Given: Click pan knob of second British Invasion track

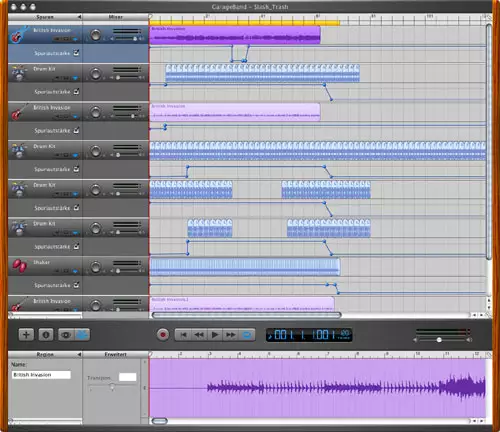Looking at the screenshot, I should (96, 112).
